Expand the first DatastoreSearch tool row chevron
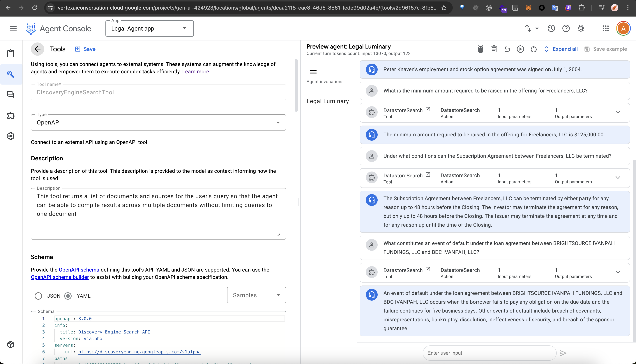The image size is (636, 364). 618,112
